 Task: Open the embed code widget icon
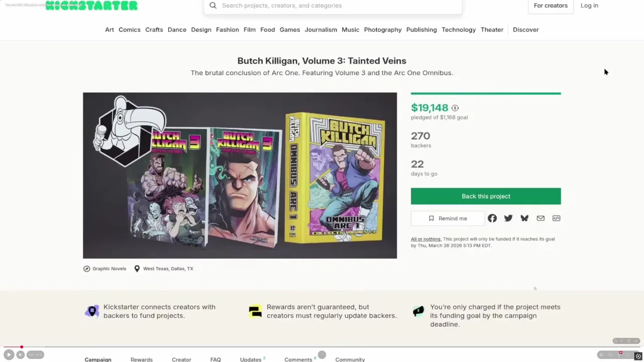[x=556, y=218]
